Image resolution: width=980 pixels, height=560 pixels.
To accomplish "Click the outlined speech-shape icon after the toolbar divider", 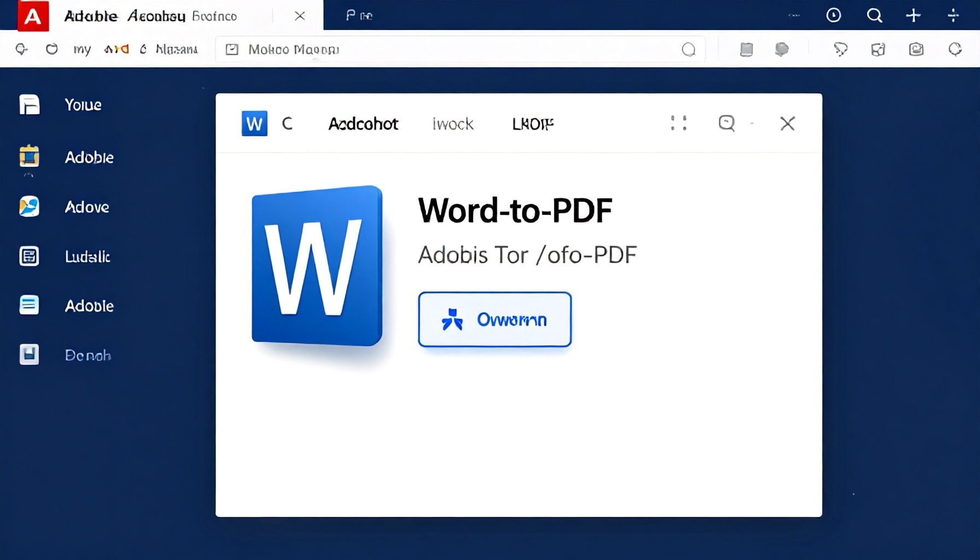I will pos(841,50).
